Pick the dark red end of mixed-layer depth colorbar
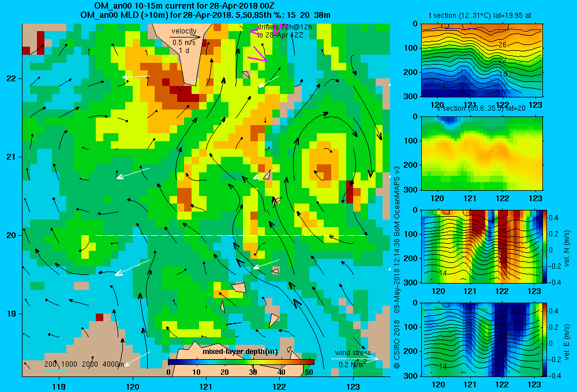The height and width of the screenshot is (392, 577). 312,362
